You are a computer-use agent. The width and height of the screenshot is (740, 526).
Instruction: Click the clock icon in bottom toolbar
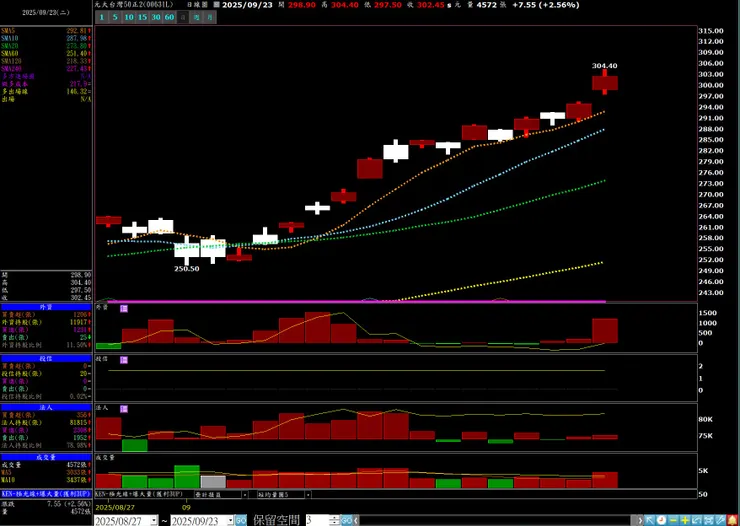662,520
